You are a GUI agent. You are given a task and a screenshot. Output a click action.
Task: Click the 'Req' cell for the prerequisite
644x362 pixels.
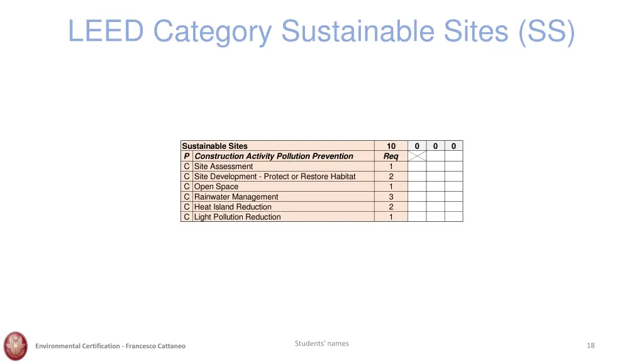(x=391, y=156)
